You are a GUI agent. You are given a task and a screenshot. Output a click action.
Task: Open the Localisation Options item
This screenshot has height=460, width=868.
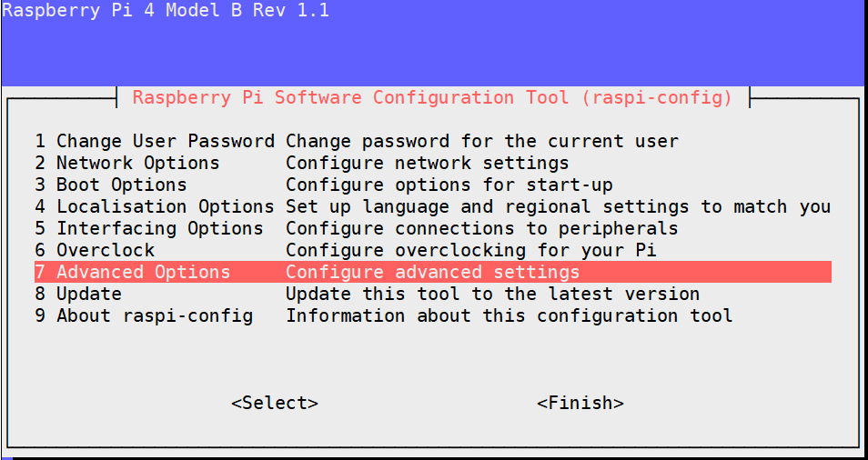tap(155, 206)
